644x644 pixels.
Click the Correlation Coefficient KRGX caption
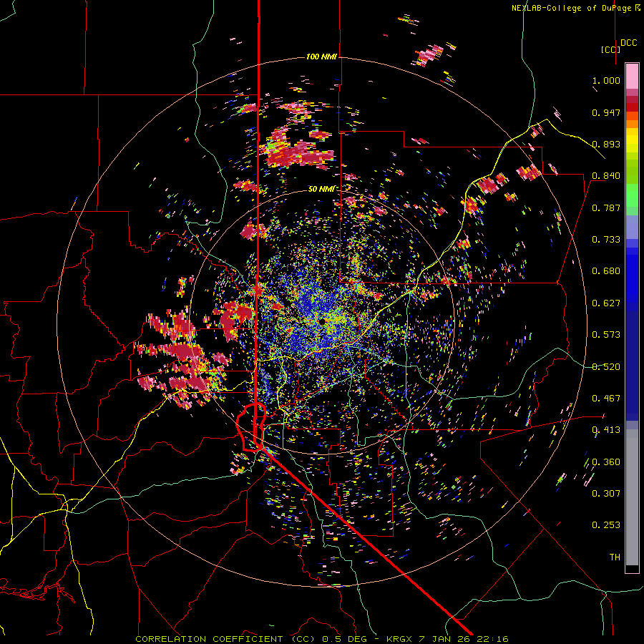click(x=321, y=639)
